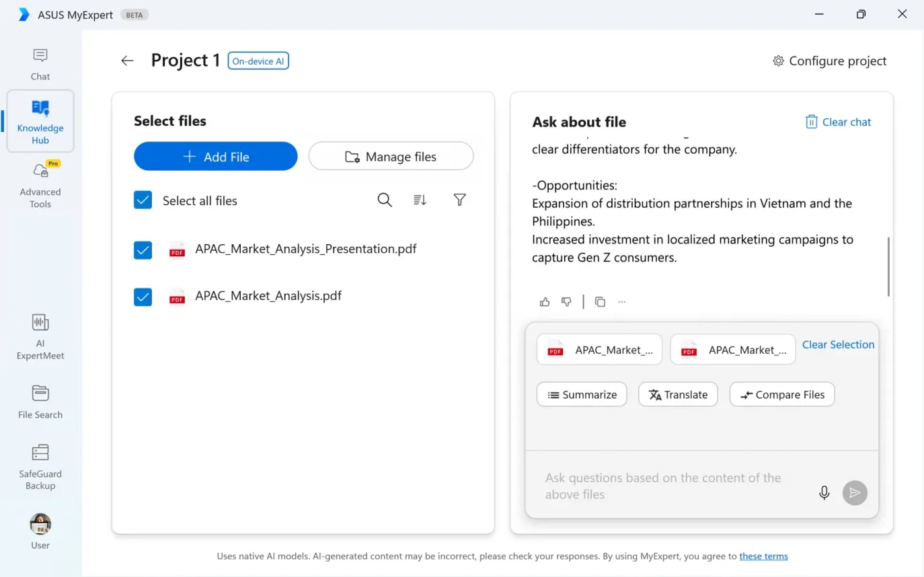
Task: Click Clear Selection link
Action: tap(839, 344)
